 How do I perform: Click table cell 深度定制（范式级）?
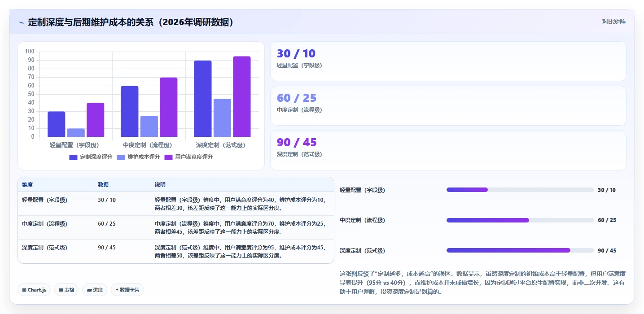45,248
